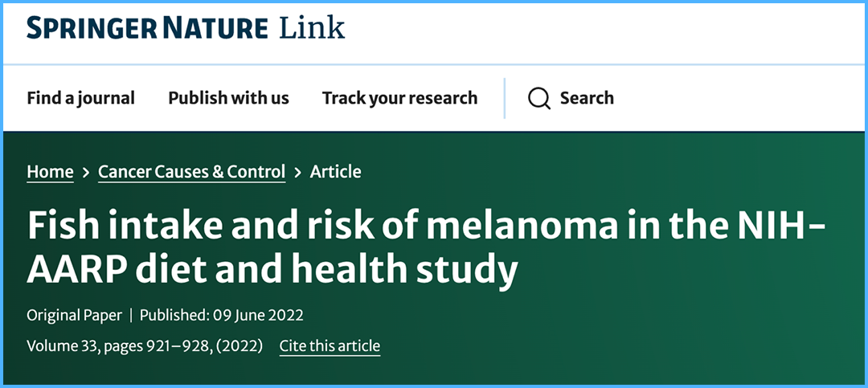Click the Original Paper label
Image resolution: width=868 pixels, height=388 pixels.
coord(74,316)
